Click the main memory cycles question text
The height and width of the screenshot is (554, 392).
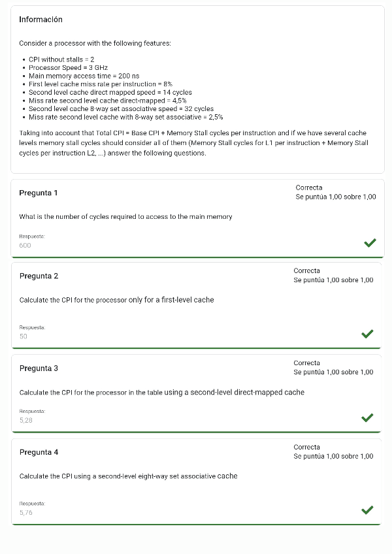(125, 217)
